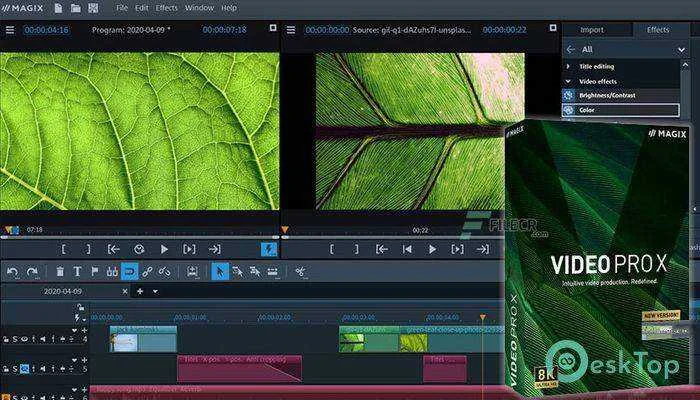700x400 pixels.
Task: Play the program monitor preview
Action: click(164, 249)
